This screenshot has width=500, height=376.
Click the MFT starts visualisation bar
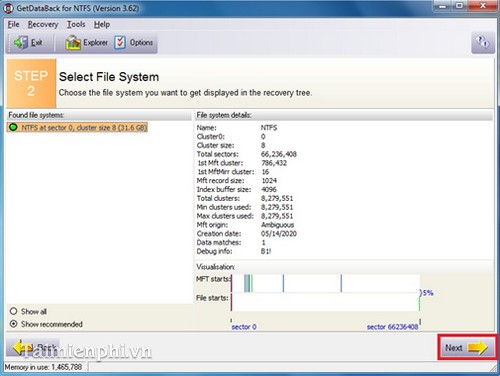click(325, 283)
